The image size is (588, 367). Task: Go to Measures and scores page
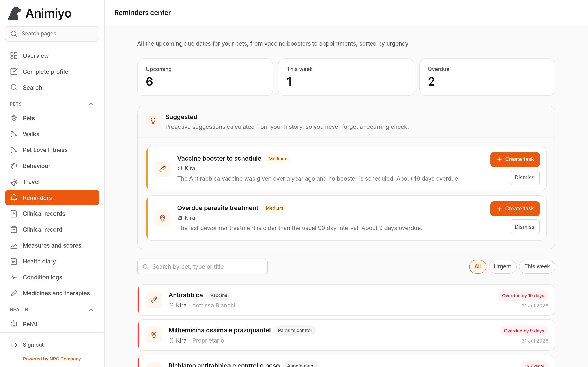pyautogui.click(x=52, y=245)
